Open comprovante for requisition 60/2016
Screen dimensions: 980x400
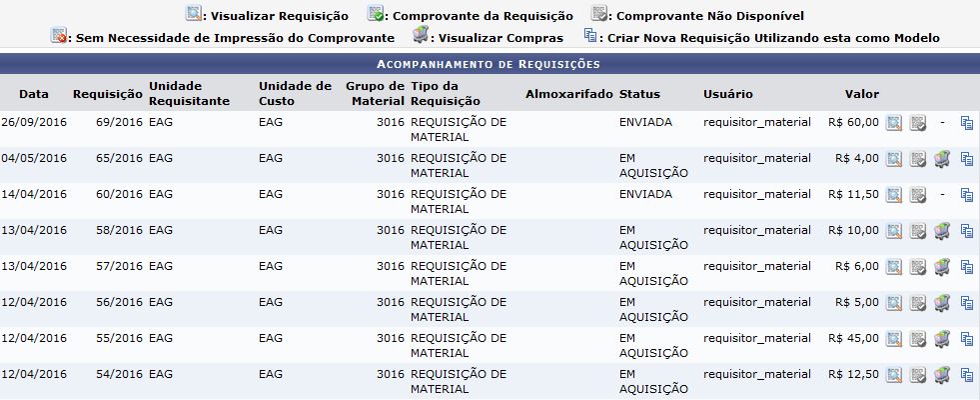(x=918, y=195)
